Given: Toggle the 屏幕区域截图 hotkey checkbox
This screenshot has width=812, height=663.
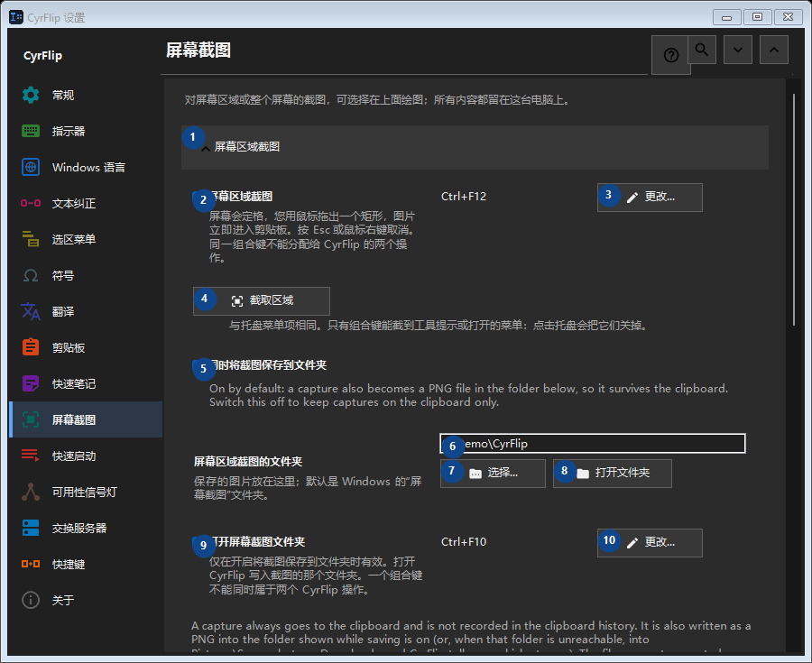Looking at the screenshot, I should pos(198,198).
